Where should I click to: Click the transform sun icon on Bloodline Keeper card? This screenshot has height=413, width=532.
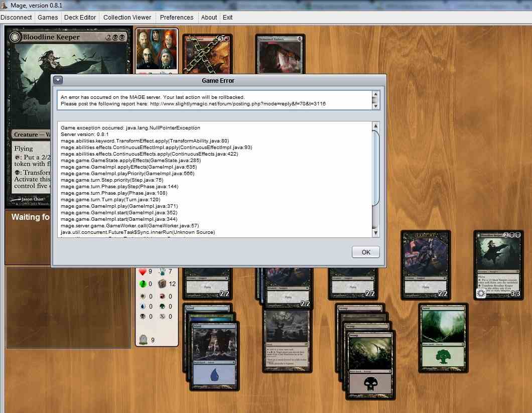click(481, 293)
